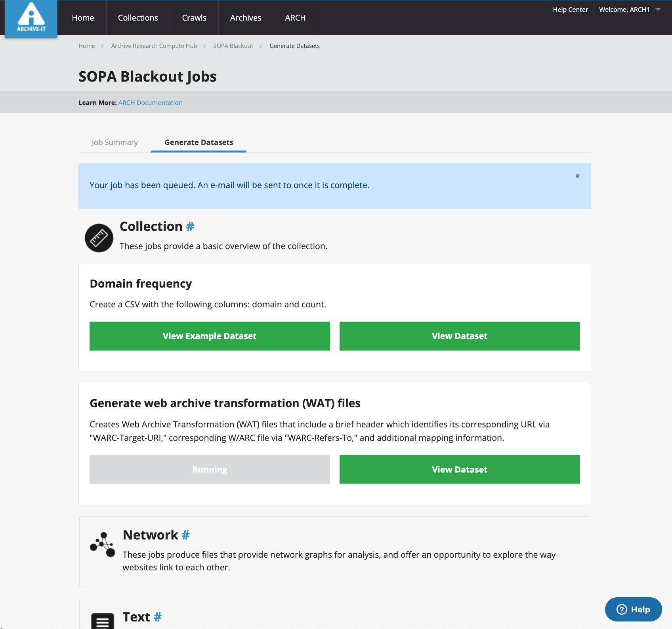View Dataset for Domain frequency
The height and width of the screenshot is (629, 672).
[x=460, y=336]
